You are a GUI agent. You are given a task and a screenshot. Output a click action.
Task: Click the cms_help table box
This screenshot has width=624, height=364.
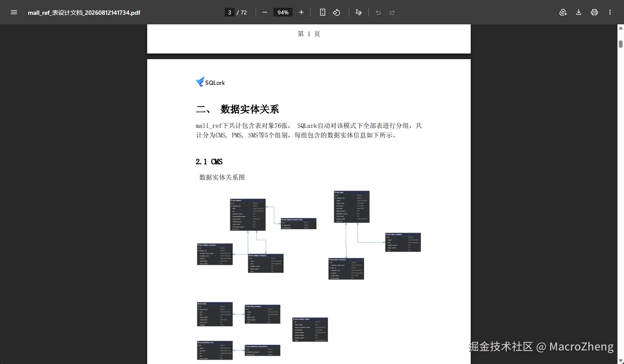pyautogui.click(x=215, y=314)
